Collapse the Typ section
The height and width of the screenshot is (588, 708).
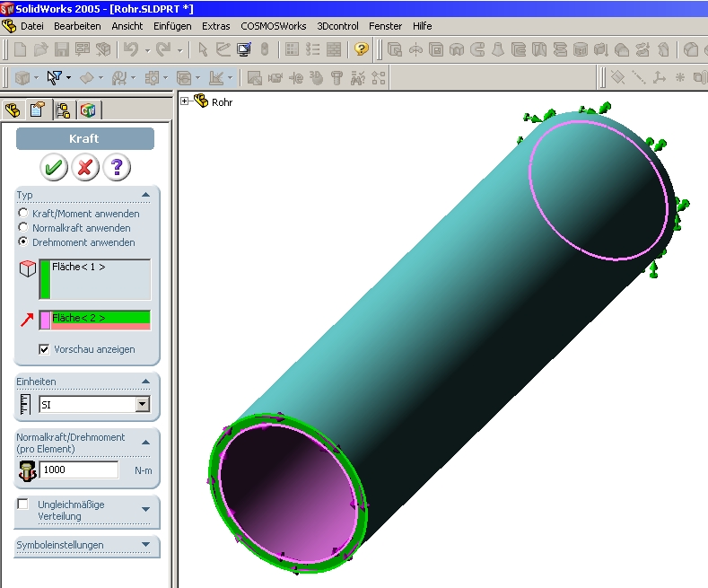145,195
